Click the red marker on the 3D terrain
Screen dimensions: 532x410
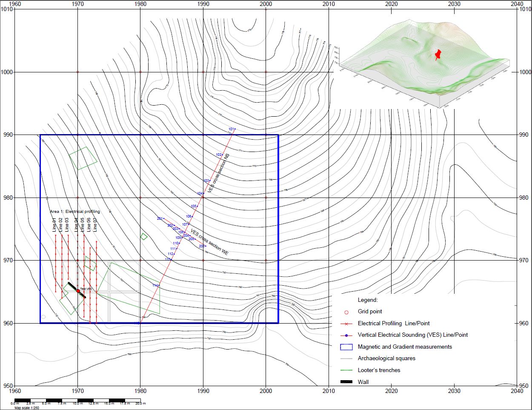(x=438, y=55)
